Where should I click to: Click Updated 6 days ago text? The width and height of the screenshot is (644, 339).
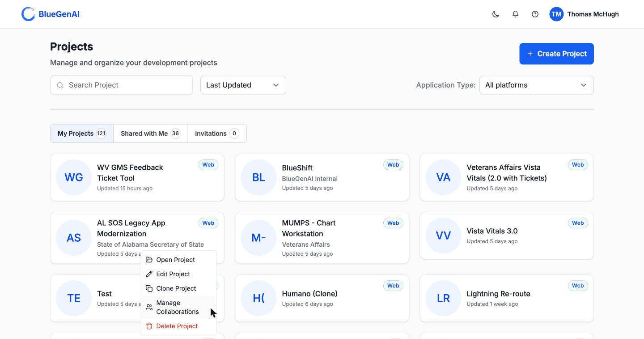point(307,304)
